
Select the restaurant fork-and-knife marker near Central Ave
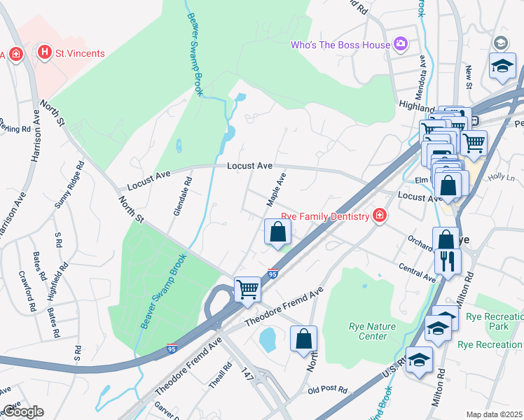[x=448, y=264]
